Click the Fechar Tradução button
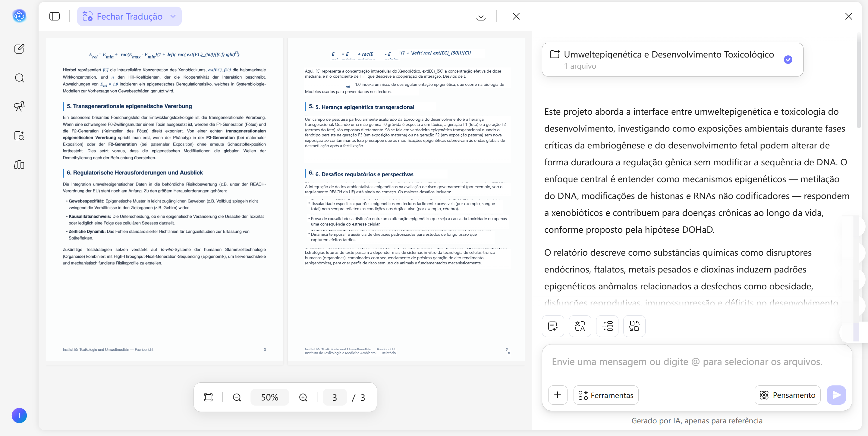Viewport: 868px width, 436px height. click(x=129, y=16)
